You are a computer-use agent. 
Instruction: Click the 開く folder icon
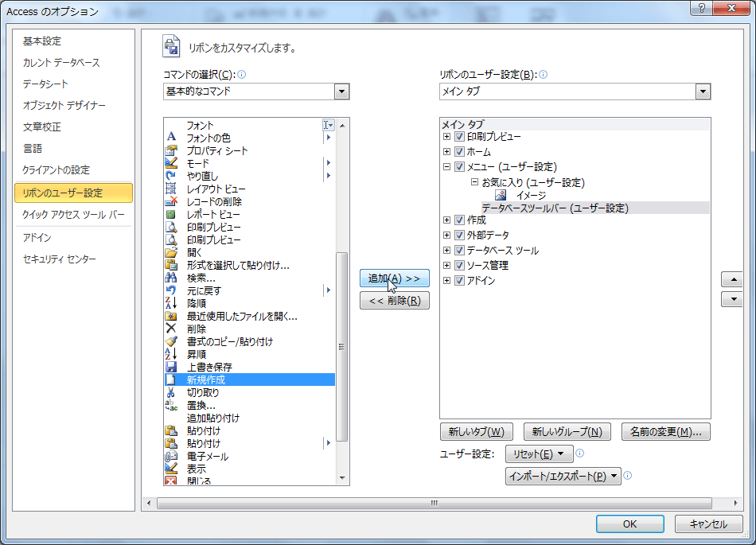point(171,252)
